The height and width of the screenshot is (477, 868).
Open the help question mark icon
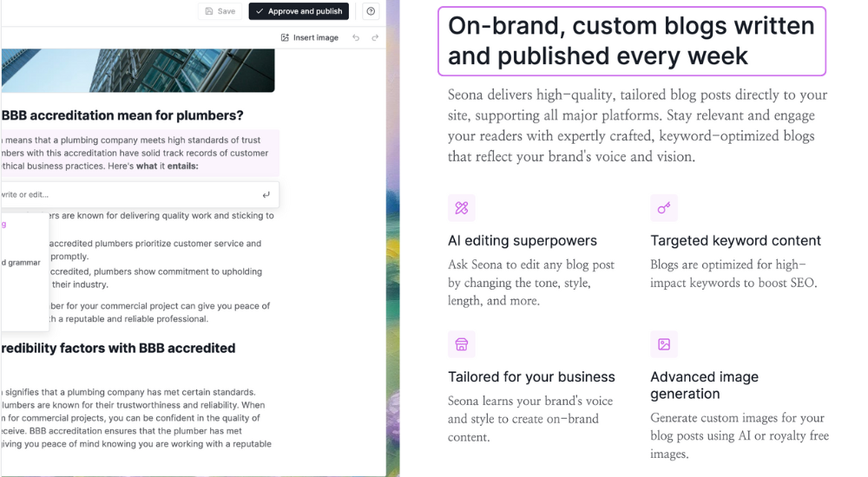[x=371, y=11]
